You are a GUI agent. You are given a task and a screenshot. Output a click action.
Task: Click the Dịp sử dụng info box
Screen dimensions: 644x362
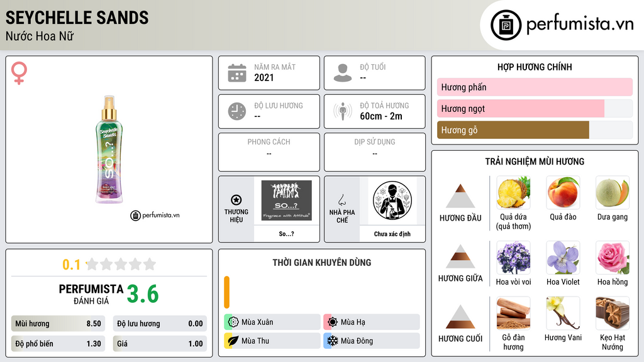tap(375, 152)
